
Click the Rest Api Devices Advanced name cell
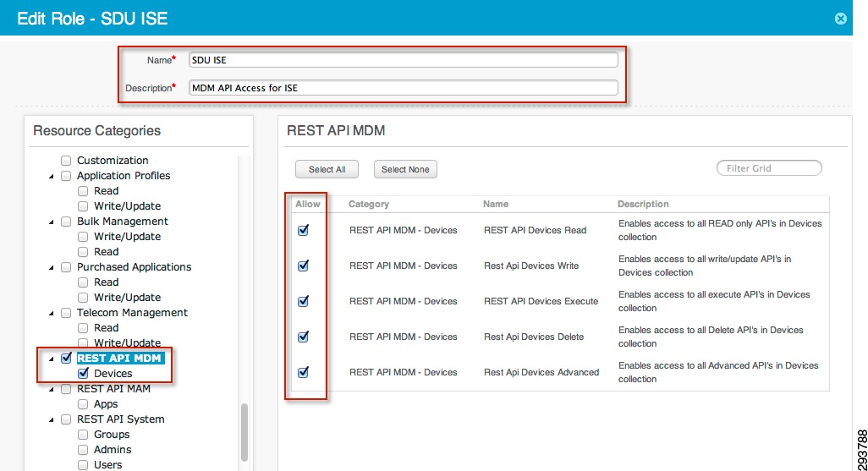click(x=541, y=372)
